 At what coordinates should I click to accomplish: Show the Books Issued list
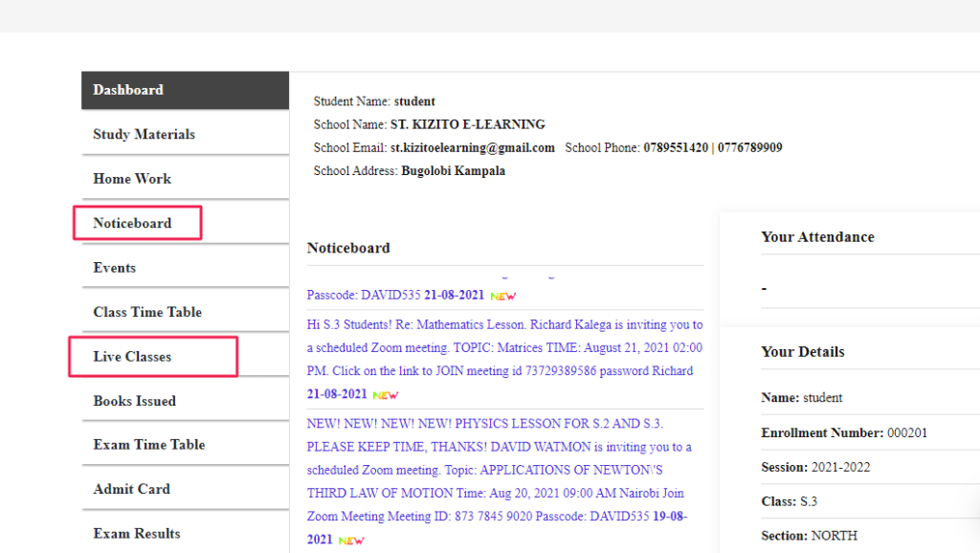tap(135, 401)
